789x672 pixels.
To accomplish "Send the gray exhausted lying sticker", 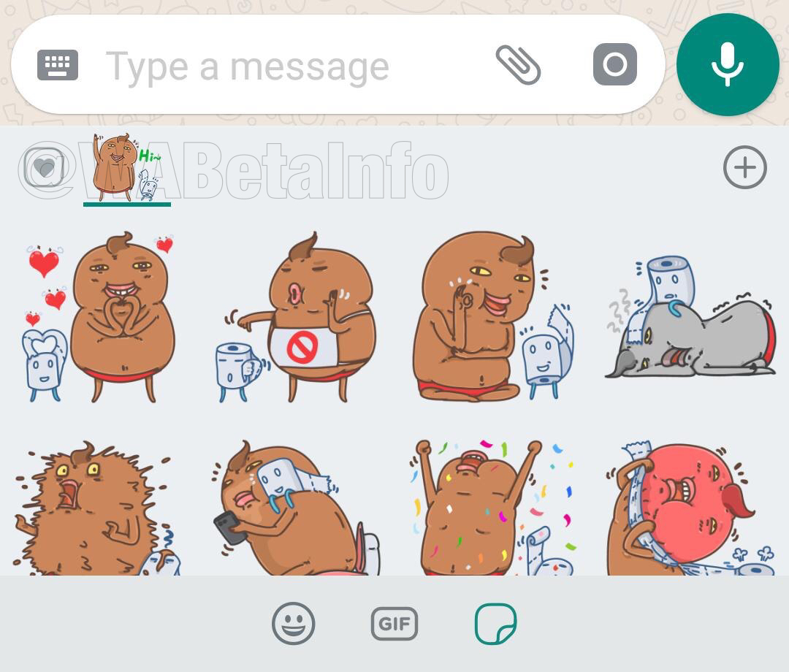I will click(x=691, y=317).
